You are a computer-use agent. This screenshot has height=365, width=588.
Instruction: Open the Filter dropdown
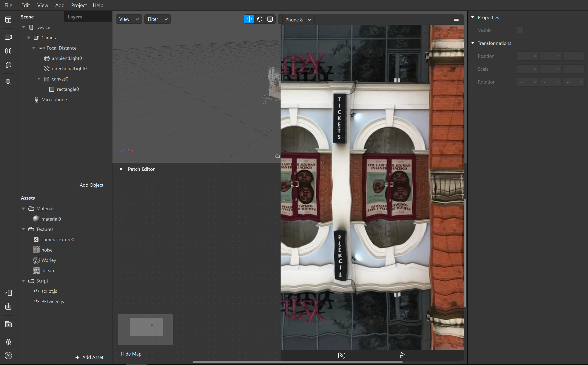tap(158, 19)
